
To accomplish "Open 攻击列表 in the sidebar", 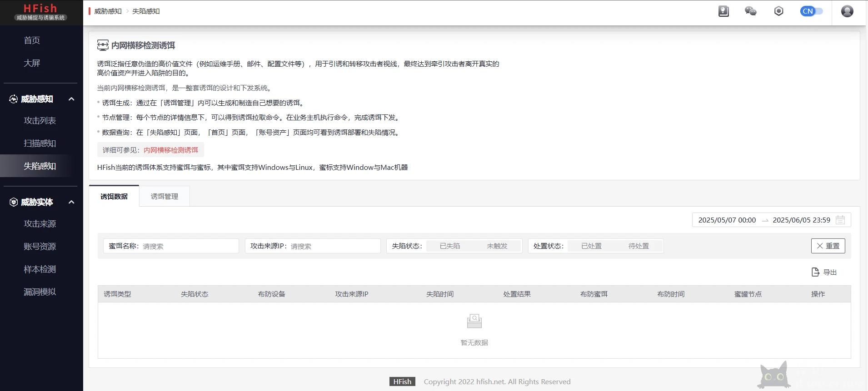I will point(40,121).
